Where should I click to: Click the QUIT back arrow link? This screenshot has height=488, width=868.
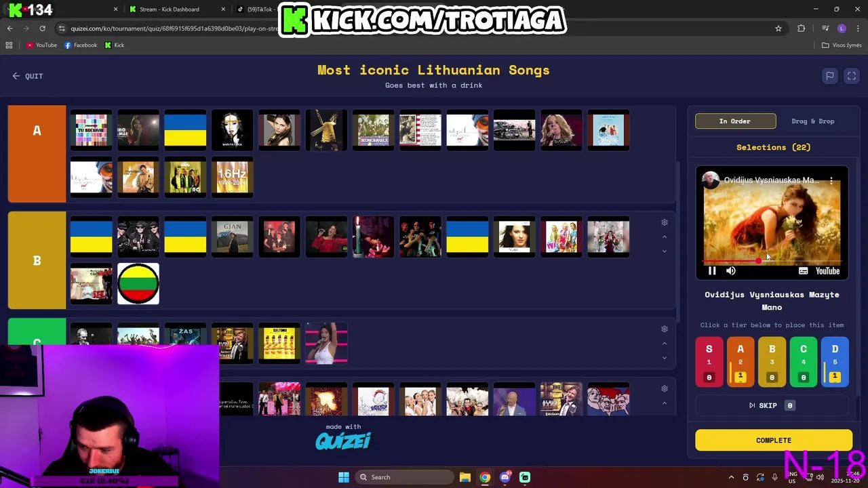click(27, 76)
